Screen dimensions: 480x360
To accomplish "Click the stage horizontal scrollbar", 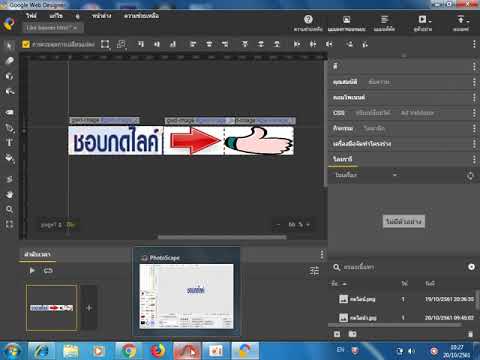I will (x=222, y=237).
